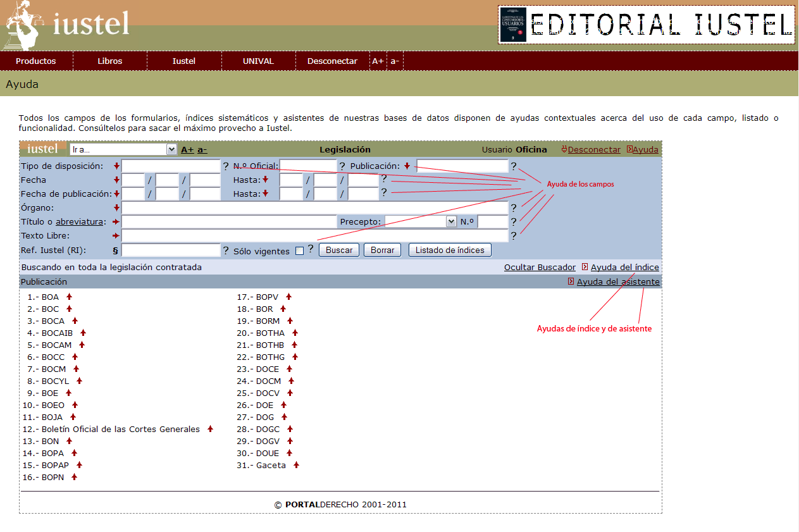Viewport: 799px width, 532px height.
Task: Select the BOCYL list entry
Action: pos(56,381)
